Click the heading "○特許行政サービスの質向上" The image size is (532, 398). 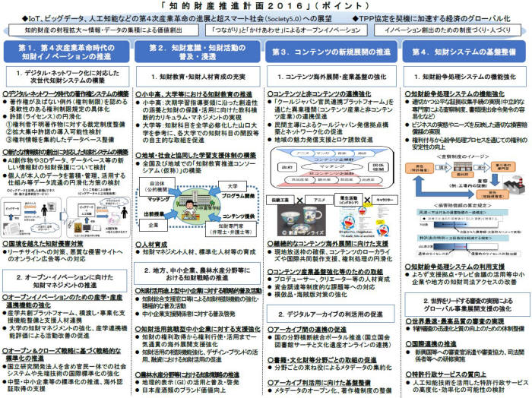click(x=446, y=374)
